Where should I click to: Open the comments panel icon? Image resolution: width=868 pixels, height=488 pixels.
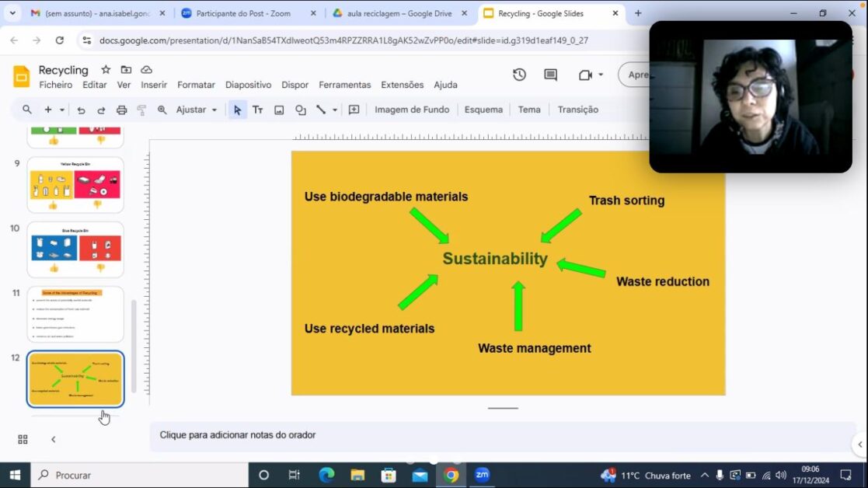[550, 75]
